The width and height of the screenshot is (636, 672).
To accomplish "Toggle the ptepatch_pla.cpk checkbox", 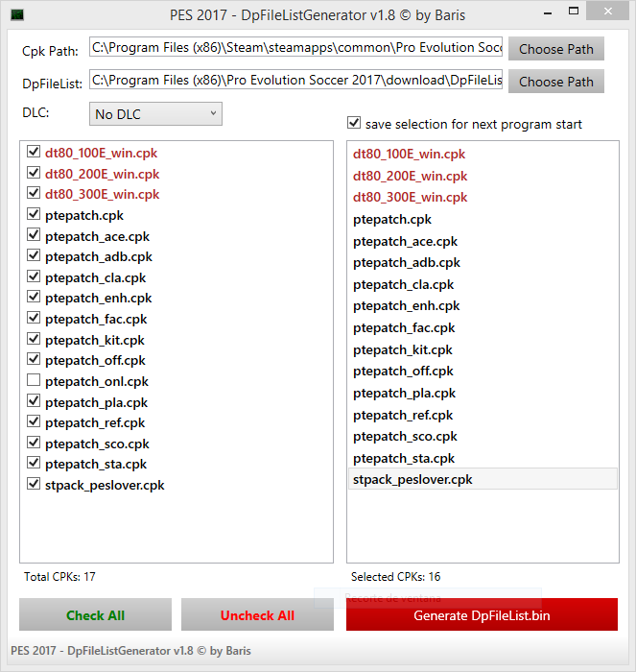I will point(34,400).
